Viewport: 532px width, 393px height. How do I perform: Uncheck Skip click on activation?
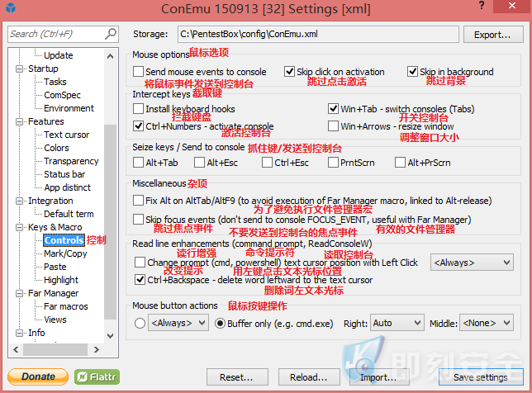point(289,72)
